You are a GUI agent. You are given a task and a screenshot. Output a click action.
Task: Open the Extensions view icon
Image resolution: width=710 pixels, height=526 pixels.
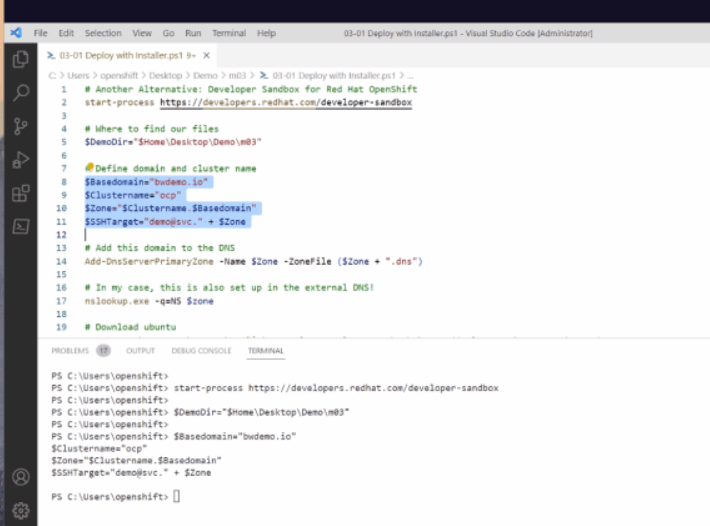(x=20, y=193)
